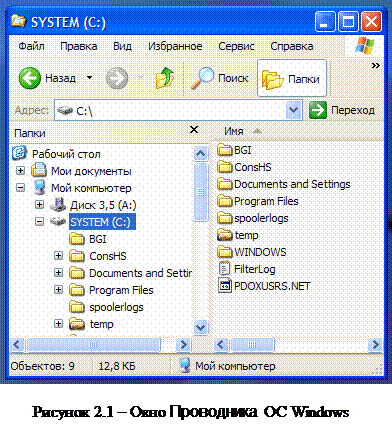Select Рабочий стол in the tree
This screenshot has height=446, width=392.
(66, 154)
